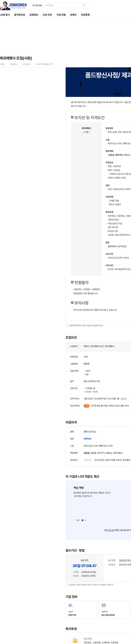Click the 월급 230만원 이상 salary text
The image size is (131, 644).
(92, 381)
